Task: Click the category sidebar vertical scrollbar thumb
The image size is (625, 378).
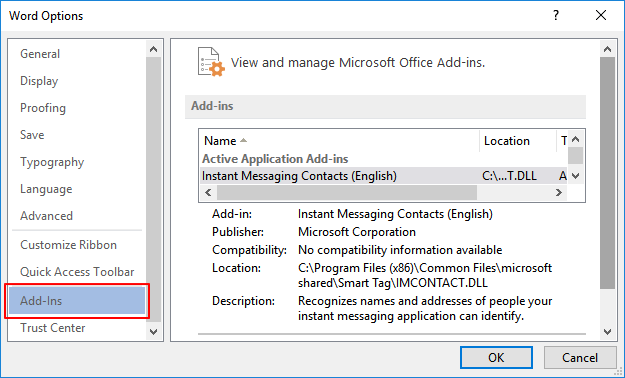Action: tap(153, 189)
